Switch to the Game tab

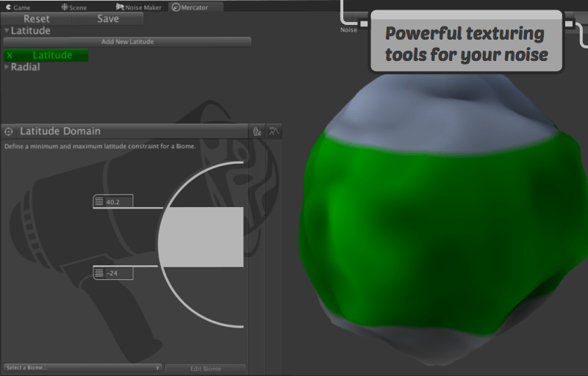click(18, 7)
